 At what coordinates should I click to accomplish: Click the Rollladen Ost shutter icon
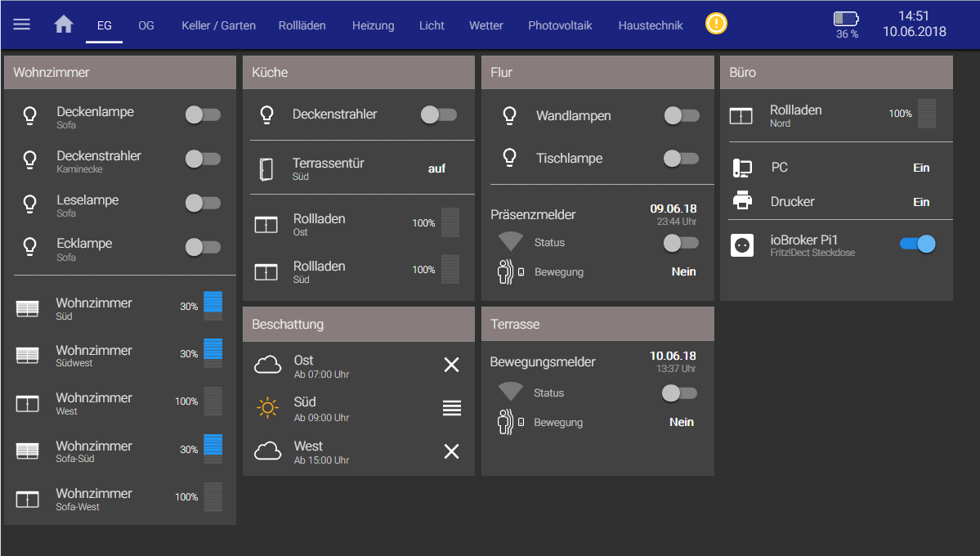tap(266, 225)
